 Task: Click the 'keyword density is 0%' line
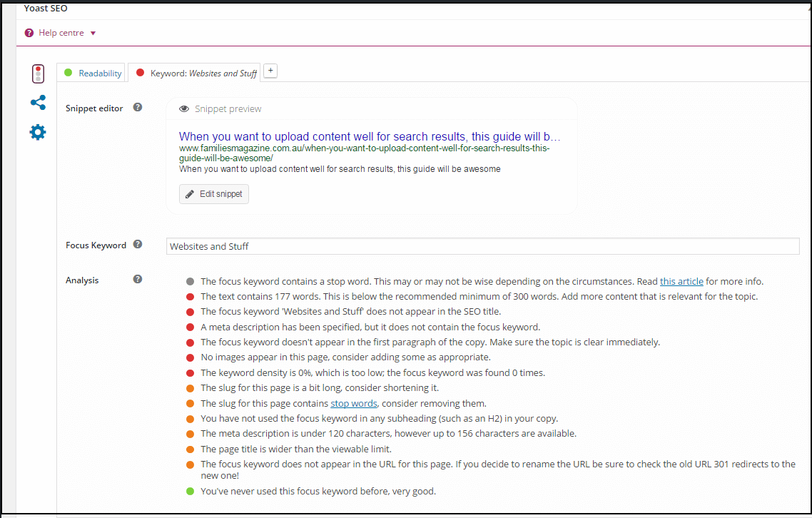point(373,372)
